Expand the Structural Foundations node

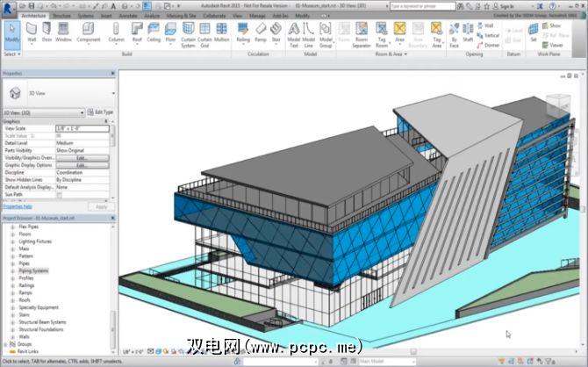click(x=12, y=328)
